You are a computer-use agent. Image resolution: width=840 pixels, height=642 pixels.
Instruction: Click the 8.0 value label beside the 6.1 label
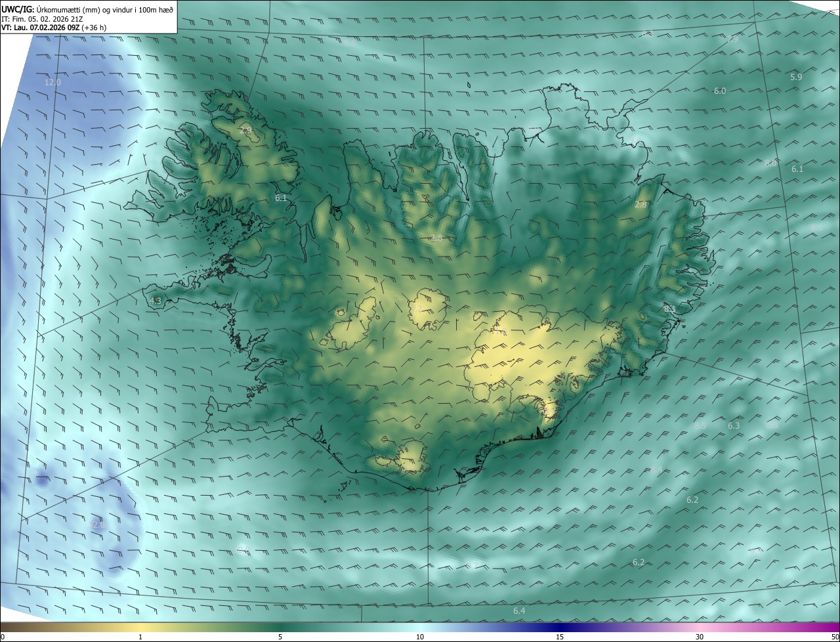tap(770, 163)
